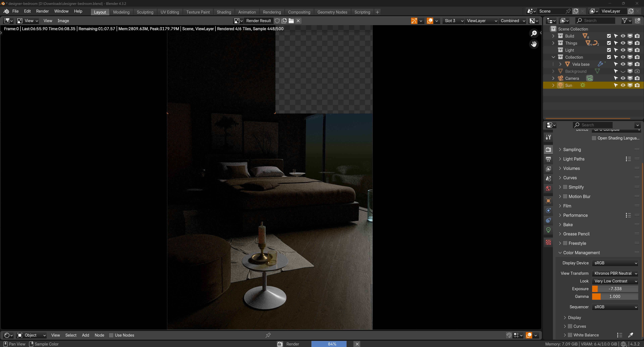Image resolution: width=644 pixels, height=347 pixels.
Task: Open the Slot 3 dropdown
Action: (x=454, y=21)
